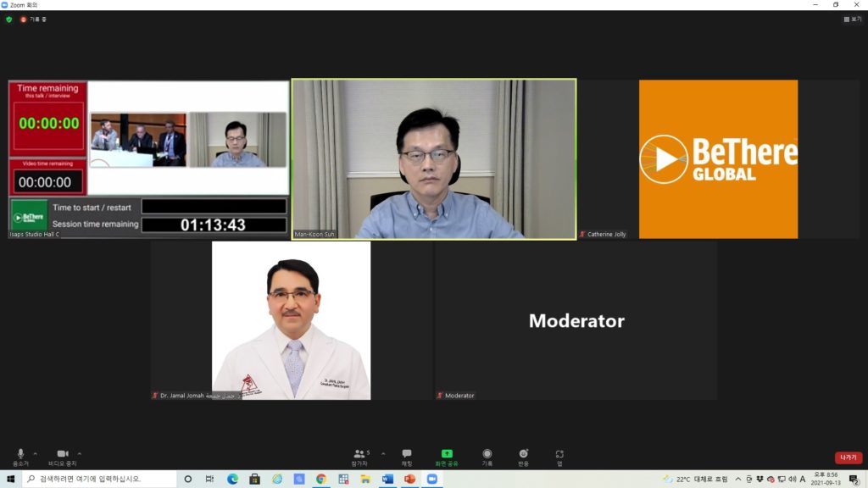
Task: Open the Reactions emoji icon
Action: click(x=523, y=454)
